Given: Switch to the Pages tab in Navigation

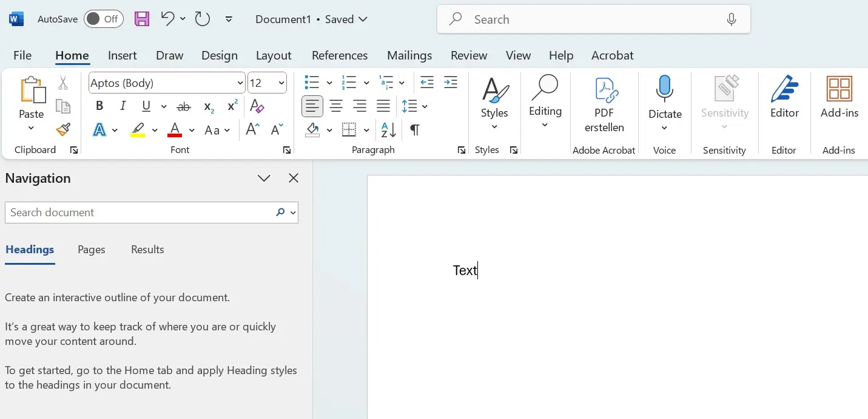Looking at the screenshot, I should (91, 250).
